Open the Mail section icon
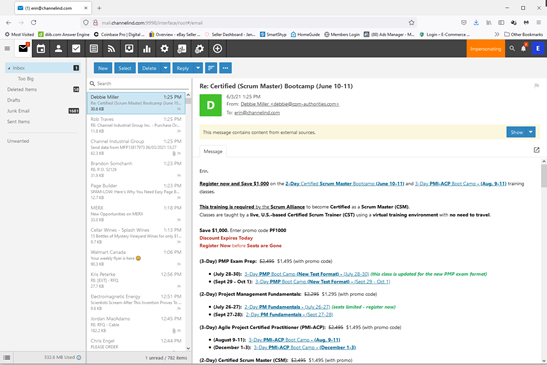The width and height of the screenshot is (547, 365). (23, 49)
